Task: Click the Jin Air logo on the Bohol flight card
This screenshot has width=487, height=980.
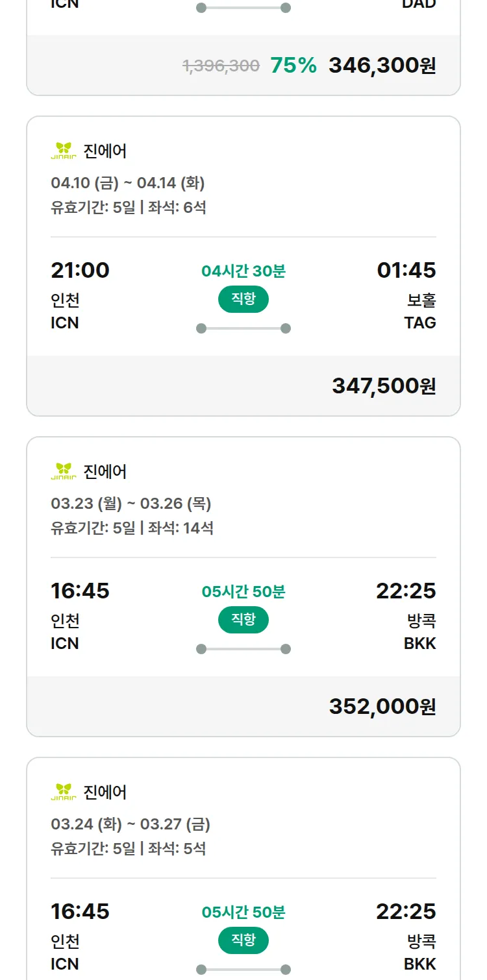Action: click(64, 151)
